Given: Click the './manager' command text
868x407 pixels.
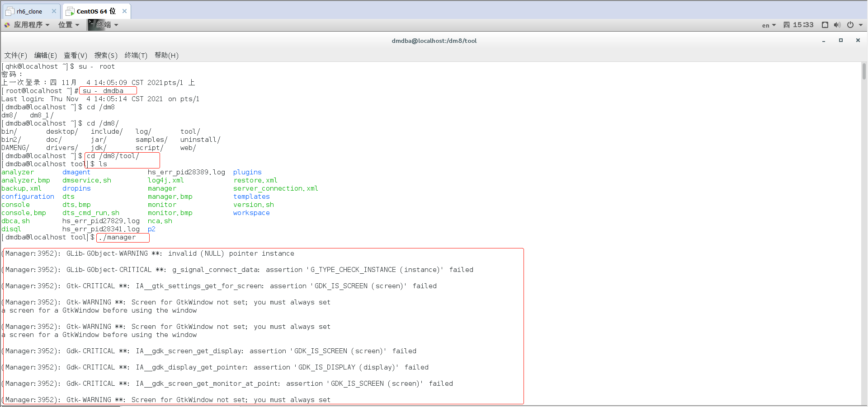Looking at the screenshot, I should click(x=117, y=237).
